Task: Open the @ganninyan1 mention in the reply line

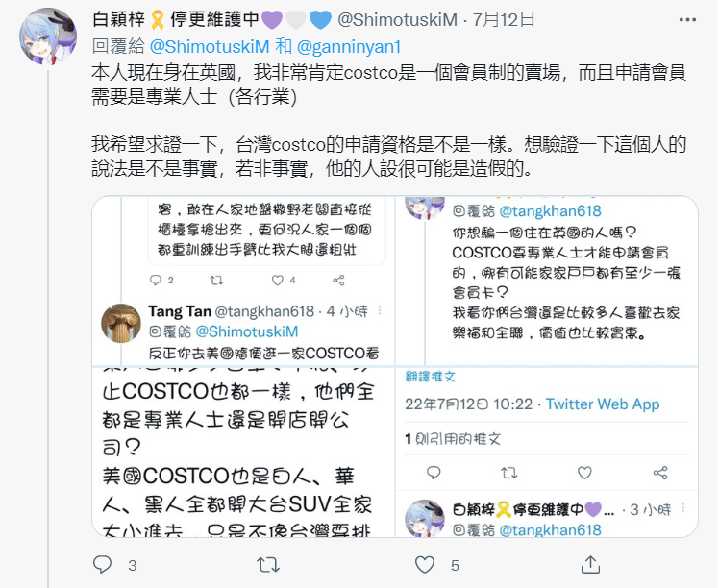Action: pos(349,47)
